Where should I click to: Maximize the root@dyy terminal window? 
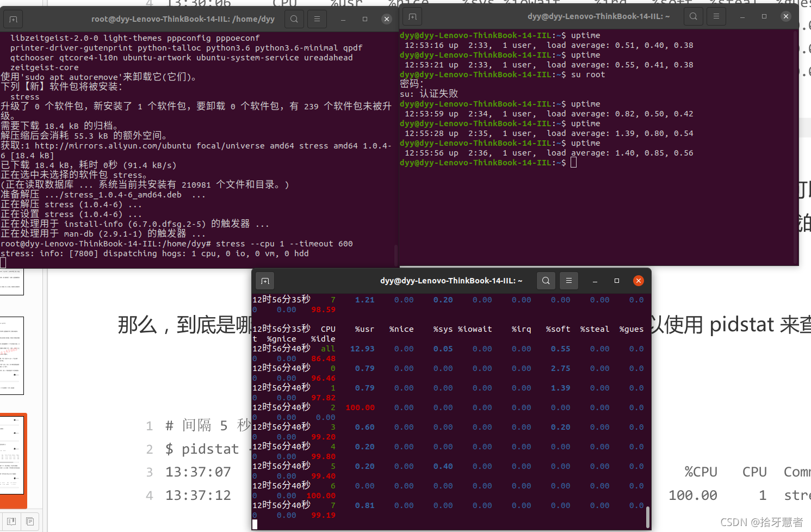[x=365, y=19]
